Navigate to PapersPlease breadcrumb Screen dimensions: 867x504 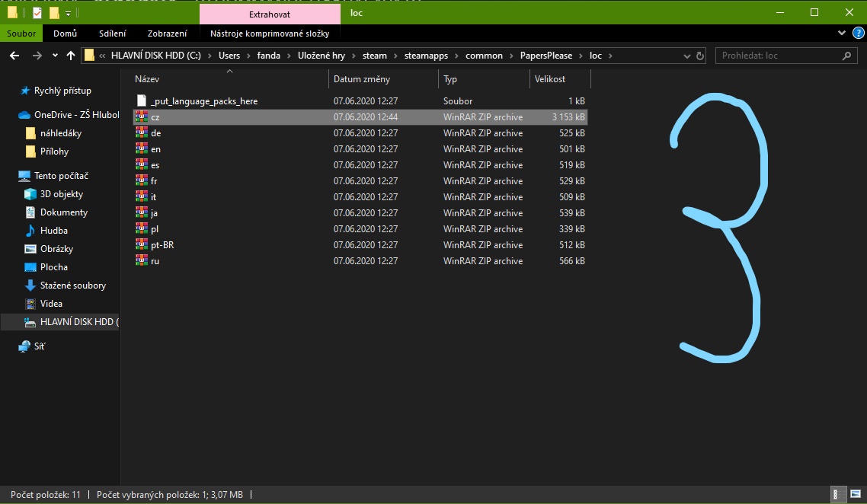pos(545,56)
